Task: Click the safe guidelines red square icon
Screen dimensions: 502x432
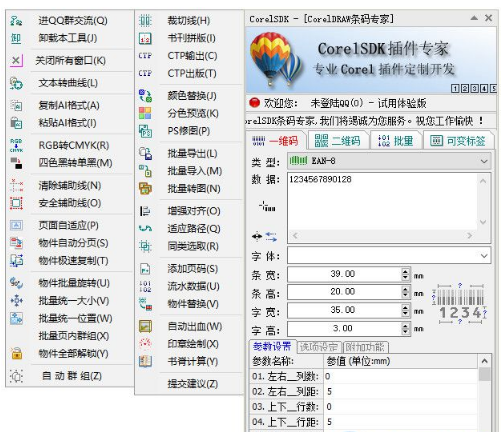Action: pyautogui.click(x=16, y=203)
